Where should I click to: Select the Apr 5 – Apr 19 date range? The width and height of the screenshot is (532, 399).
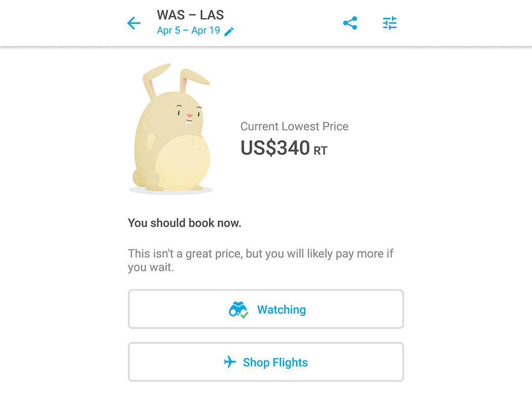coord(189,31)
